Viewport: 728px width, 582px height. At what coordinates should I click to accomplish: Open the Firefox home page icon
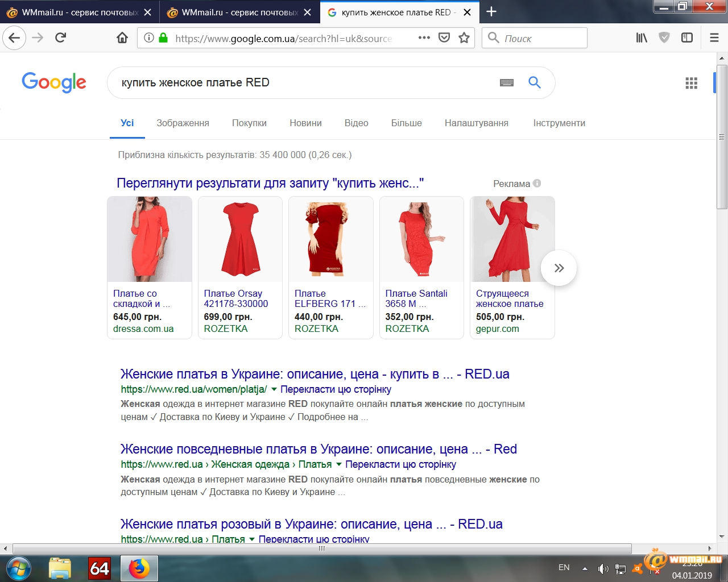click(x=122, y=38)
